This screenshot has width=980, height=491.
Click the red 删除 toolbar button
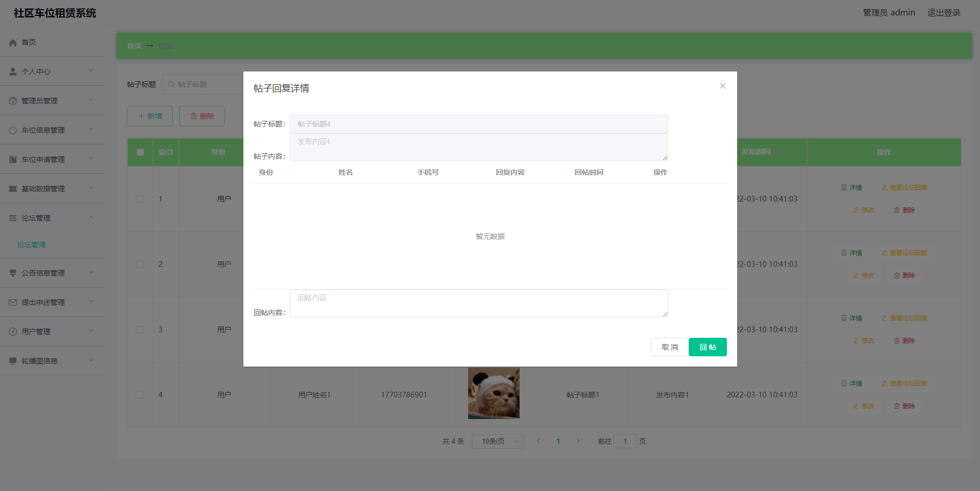pyautogui.click(x=202, y=116)
